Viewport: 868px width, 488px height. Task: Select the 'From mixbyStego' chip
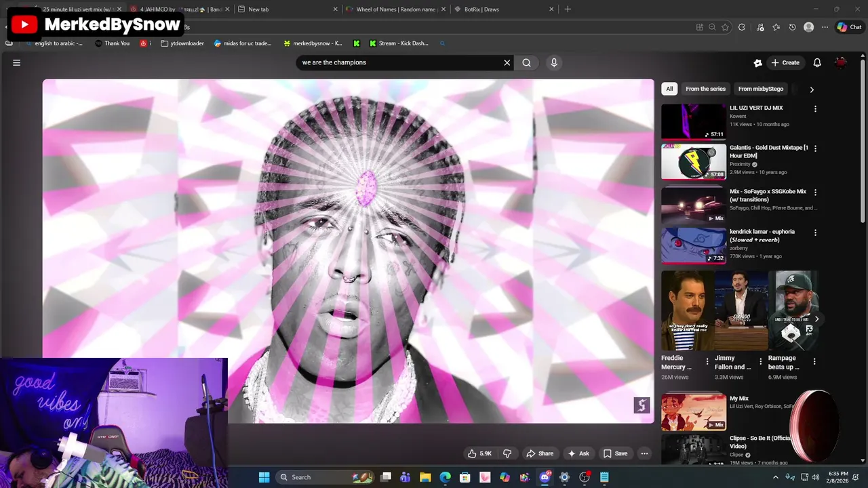coord(761,89)
